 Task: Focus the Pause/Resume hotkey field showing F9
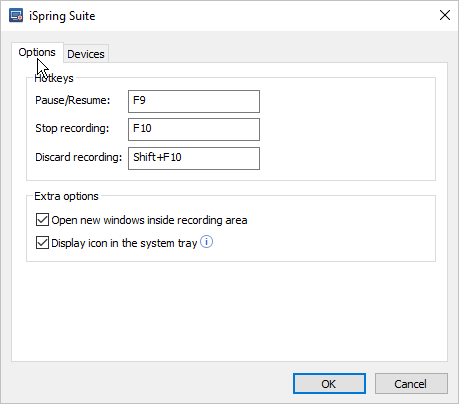[194, 101]
